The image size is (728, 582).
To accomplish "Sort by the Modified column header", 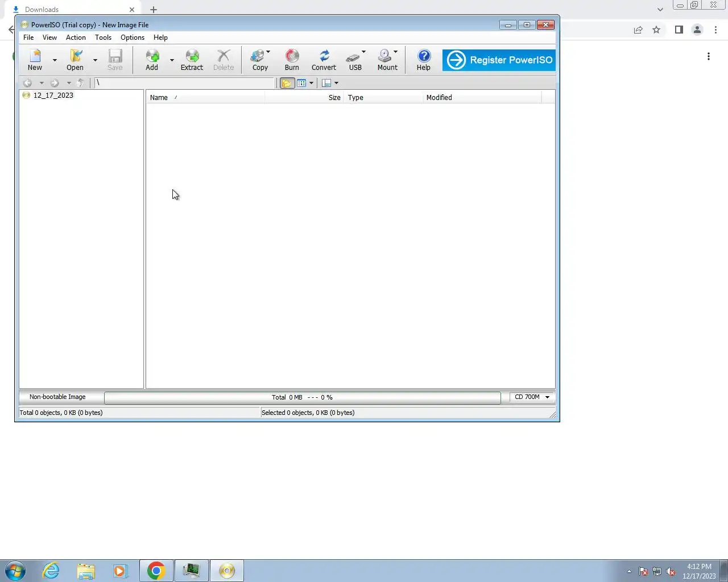I will (482, 98).
